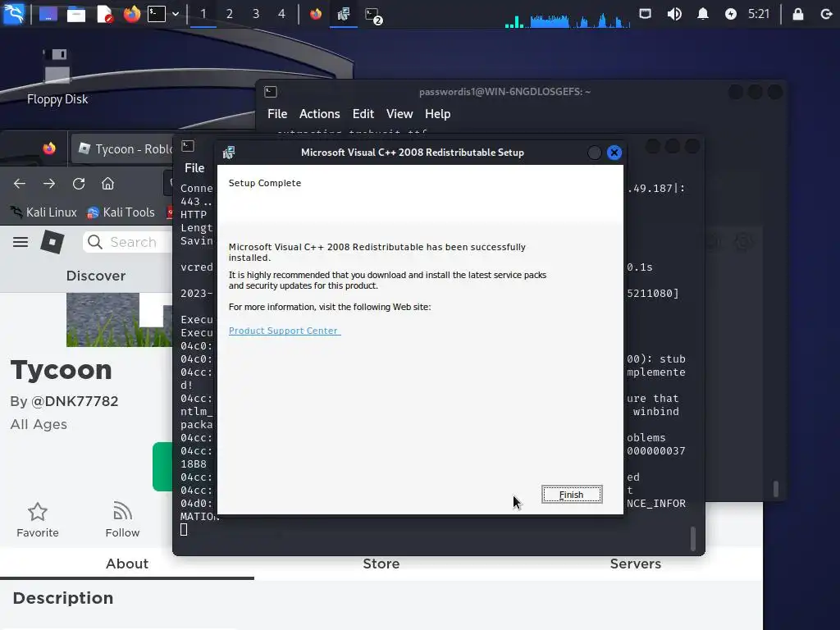Click the Tycoon game thumbnail
This screenshot has height=630, width=840.
pos(119,320)
